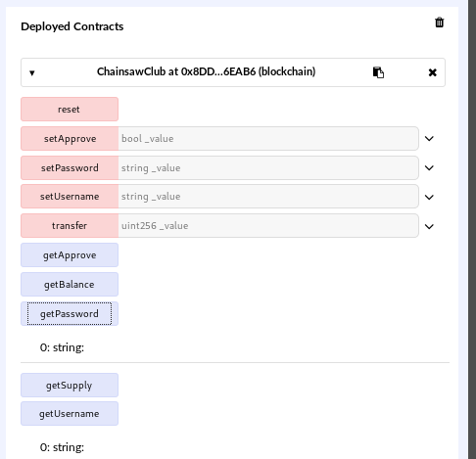Send the transfer transaction
Viewport: 476px width, 459px height.
(70, 226)
